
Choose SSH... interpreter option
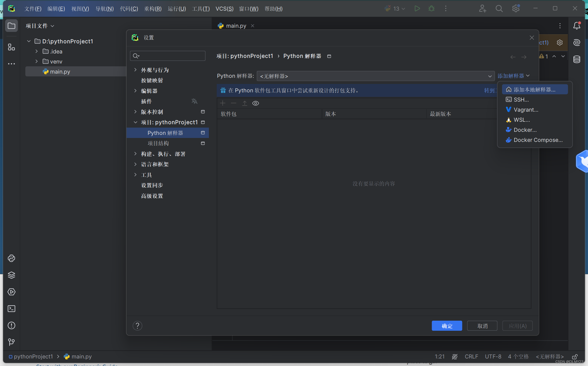(x=535, y=100)
